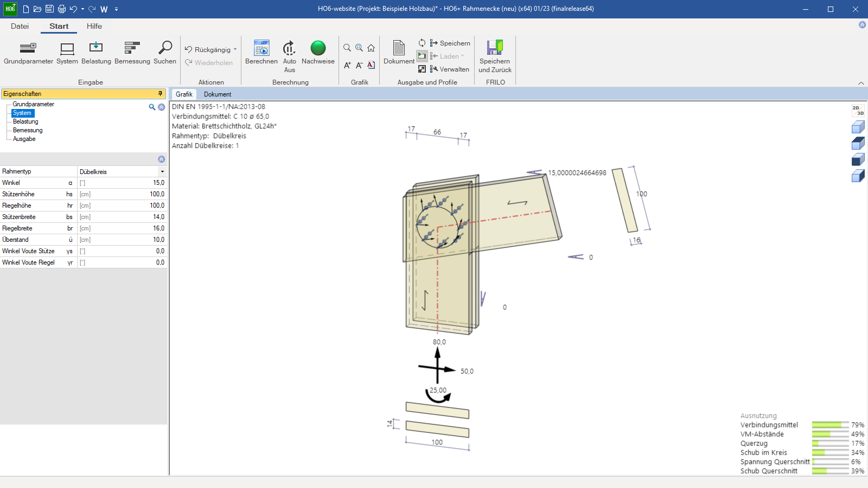Click Undo arrow in quick access toolbar
The image size is (868, 488).
click(73, 9)
